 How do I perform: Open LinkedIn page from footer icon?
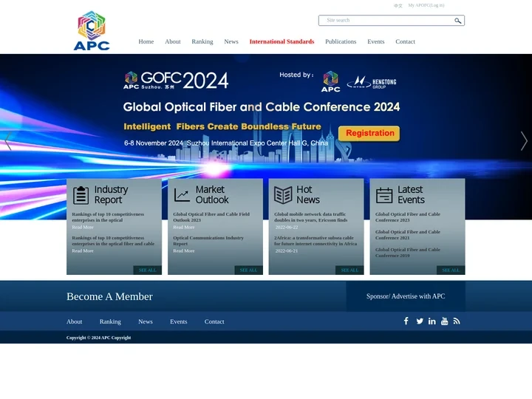432,321
